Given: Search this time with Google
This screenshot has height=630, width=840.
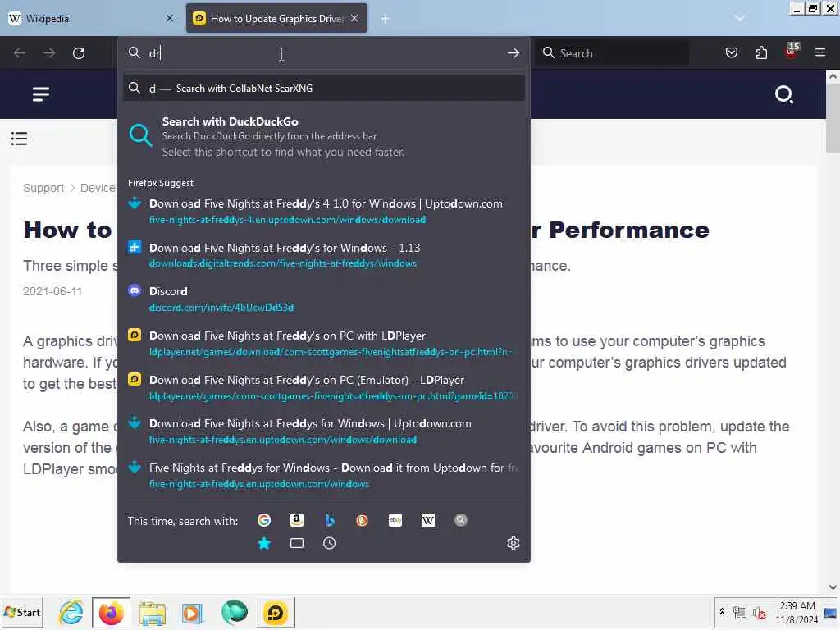Looking at the screenshot, I should [264, 520].
